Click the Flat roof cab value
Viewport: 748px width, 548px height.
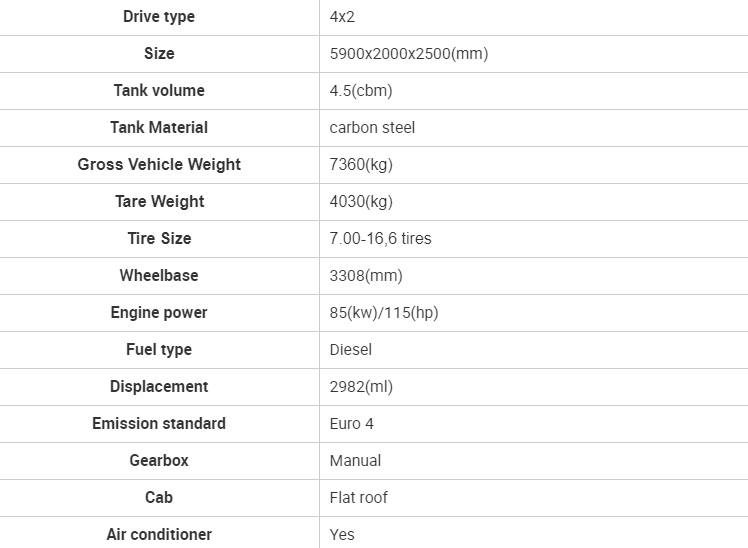click(x=359, y=498)
